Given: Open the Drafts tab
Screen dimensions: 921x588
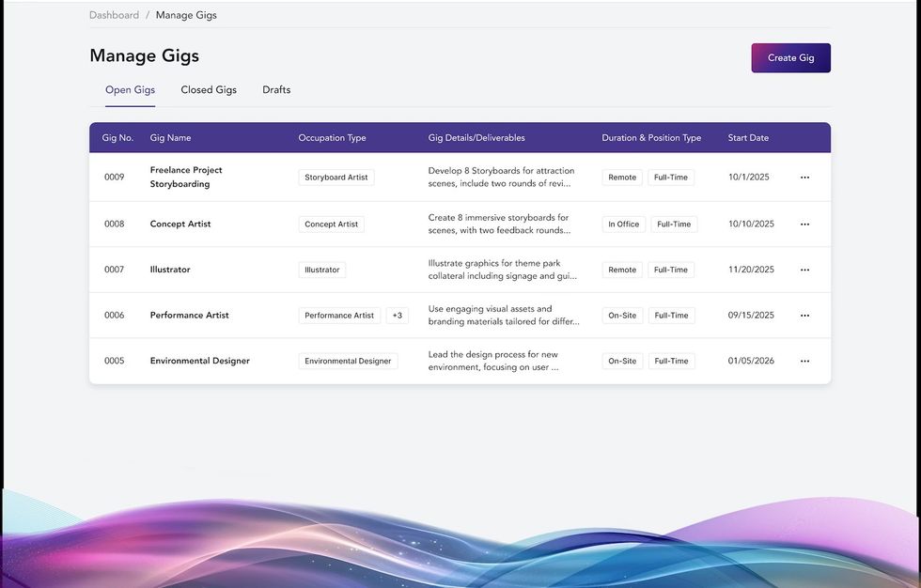Looking at the screenshot, I should tap(276, 89).
